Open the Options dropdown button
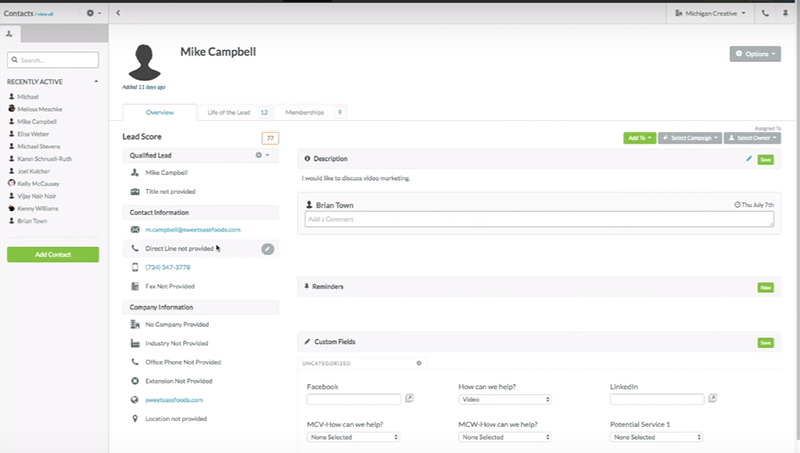 coord(755,54)
